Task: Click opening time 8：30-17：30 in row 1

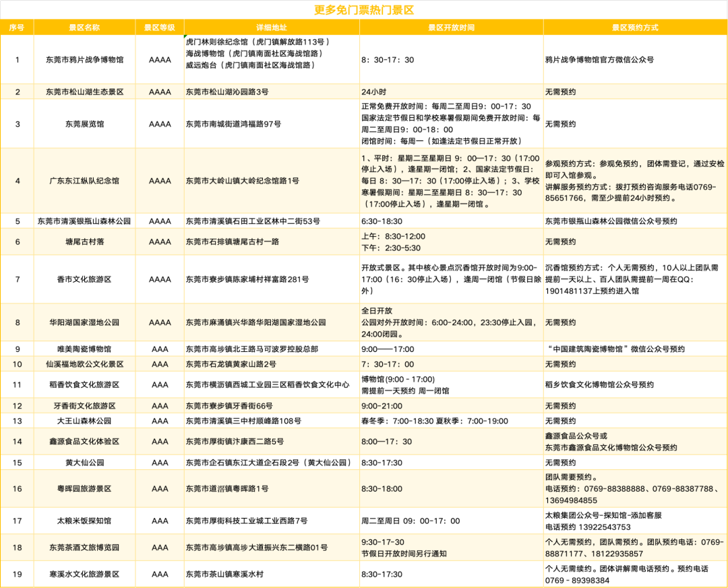Action: pyautogui.click(x=388, y=59)
